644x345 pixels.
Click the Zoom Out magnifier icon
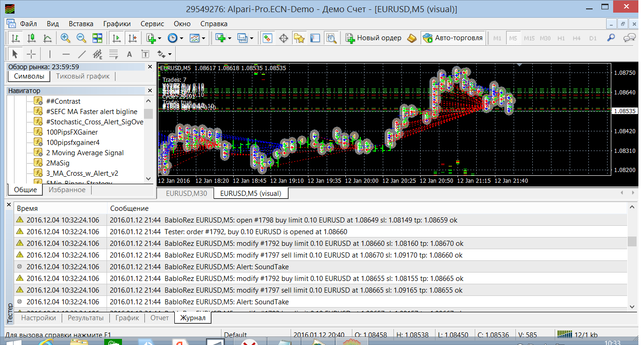pyautogui.click(x=81, y=38)
